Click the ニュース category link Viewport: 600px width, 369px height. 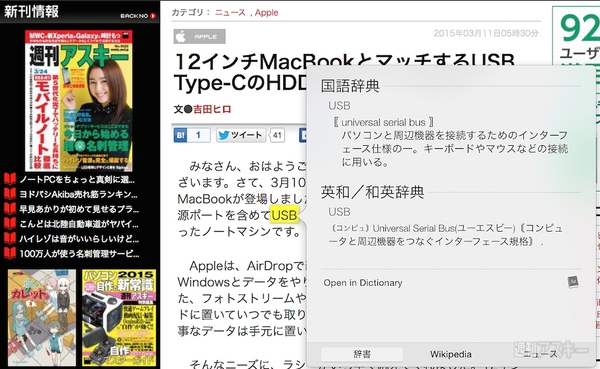click(x=230, y=13)
